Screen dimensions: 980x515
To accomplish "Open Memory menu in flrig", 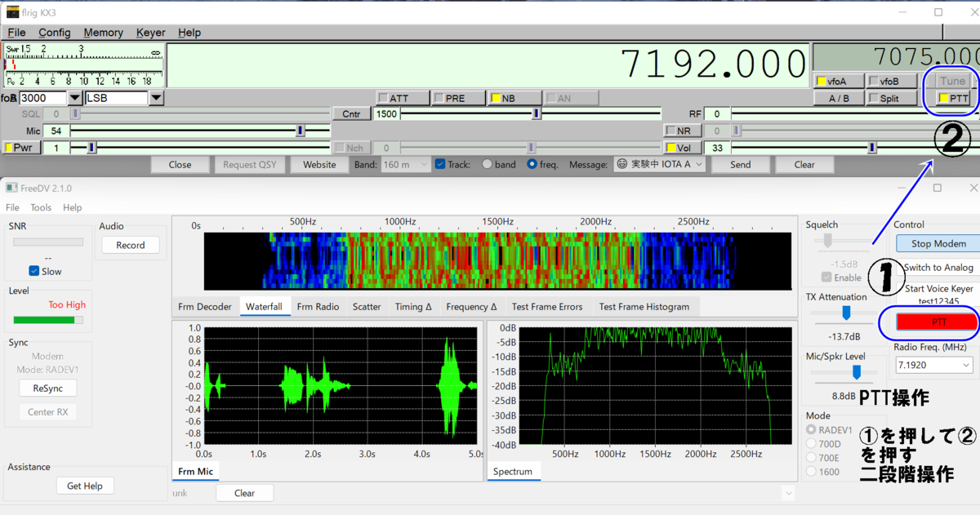I will pyautogui.click(x=103, y=33).
